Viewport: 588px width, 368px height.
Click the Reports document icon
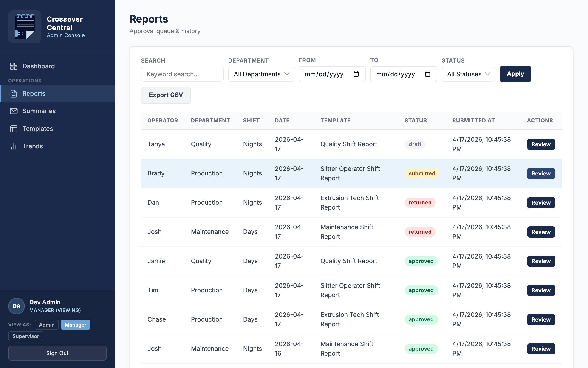pos(14,93)
